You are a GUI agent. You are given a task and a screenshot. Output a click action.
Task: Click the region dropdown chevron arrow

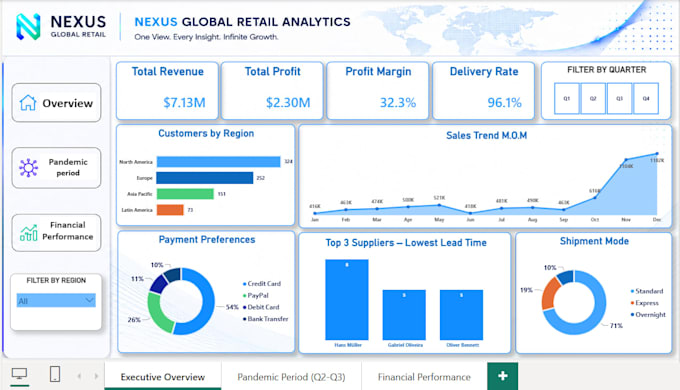click(x=89, y=300)
